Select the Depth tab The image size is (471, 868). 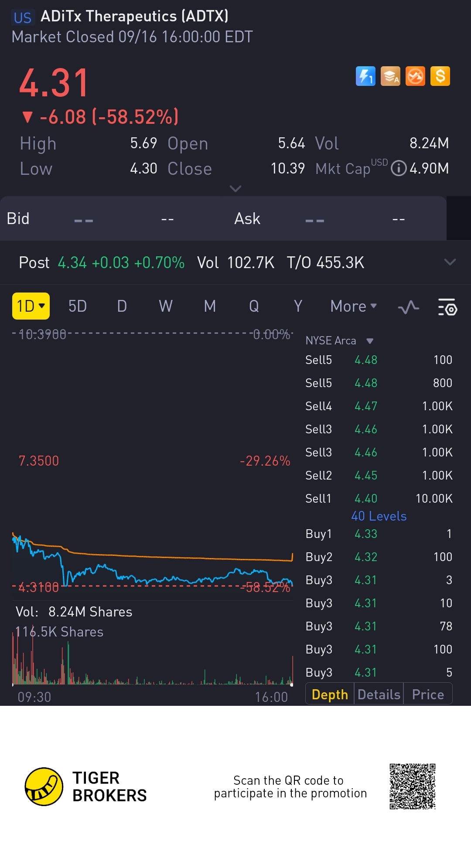point(330,694)
